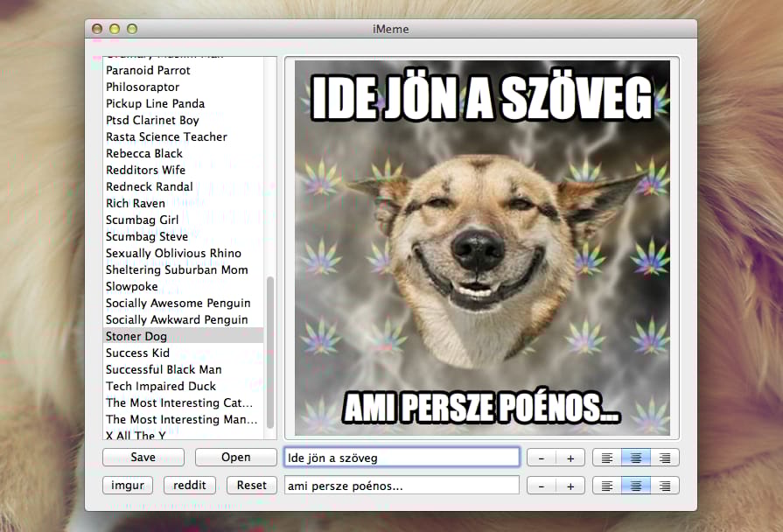Close the iMeme window
783x532 pixels.
click(97, 29)
